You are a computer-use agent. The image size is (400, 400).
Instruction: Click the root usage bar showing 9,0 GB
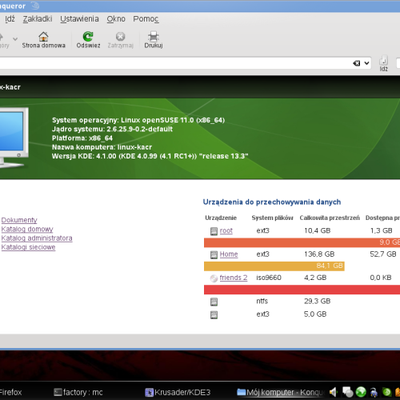(x=302, y=242)
